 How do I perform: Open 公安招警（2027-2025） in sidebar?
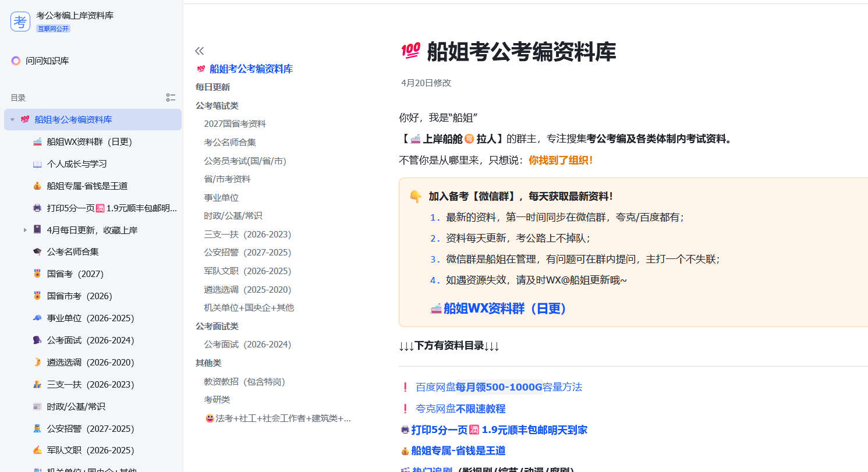pos(90,428)
